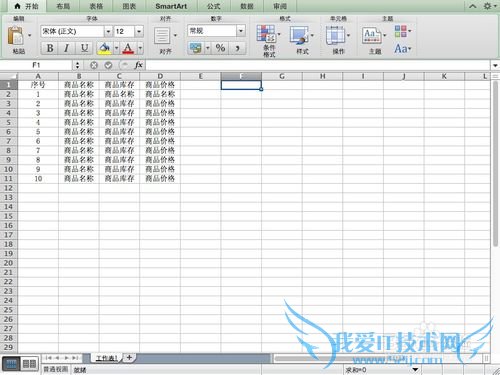Click the Paste clipboard icon

pyautogui.click(x=16, y=36)
